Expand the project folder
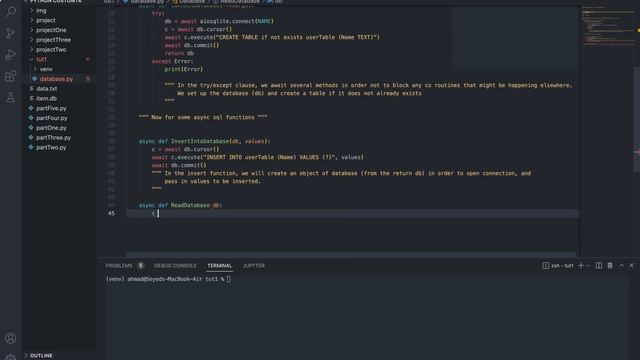The width and height of the screenshot is (640, 360). point(32,20)
